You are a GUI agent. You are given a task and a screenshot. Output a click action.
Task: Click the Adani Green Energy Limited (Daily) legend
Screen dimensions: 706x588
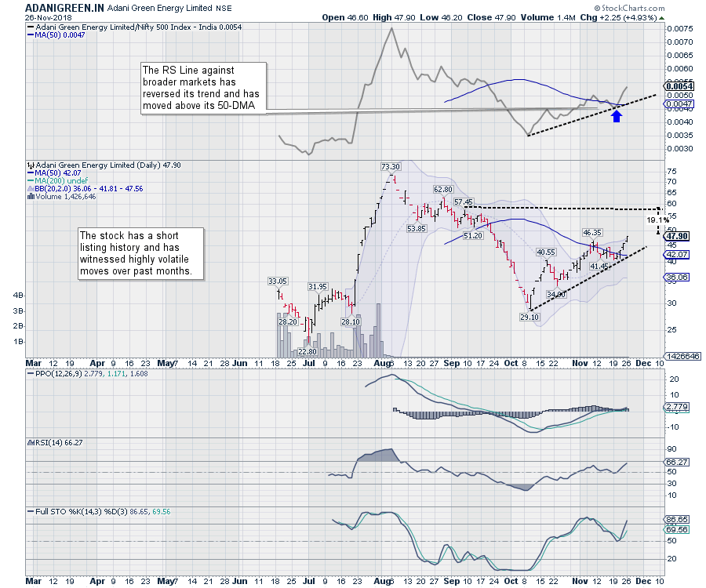pos(104,165)
